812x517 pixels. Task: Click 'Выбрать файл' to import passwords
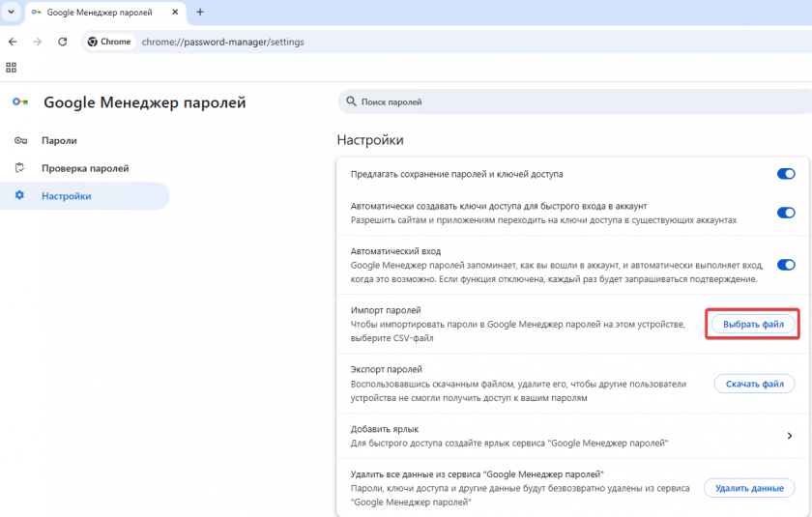[x=753, y=325]
